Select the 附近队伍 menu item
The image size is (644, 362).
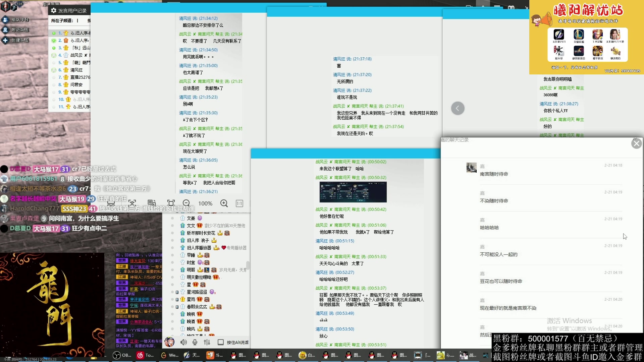click(x=20, y=30)
